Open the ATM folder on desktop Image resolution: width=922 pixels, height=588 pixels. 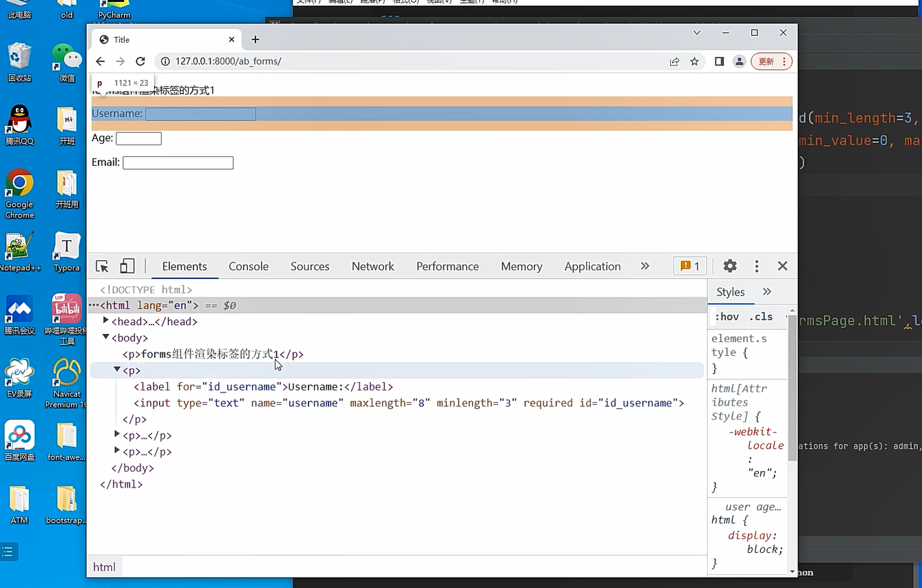pyautogui.click(x=19, y=505)
